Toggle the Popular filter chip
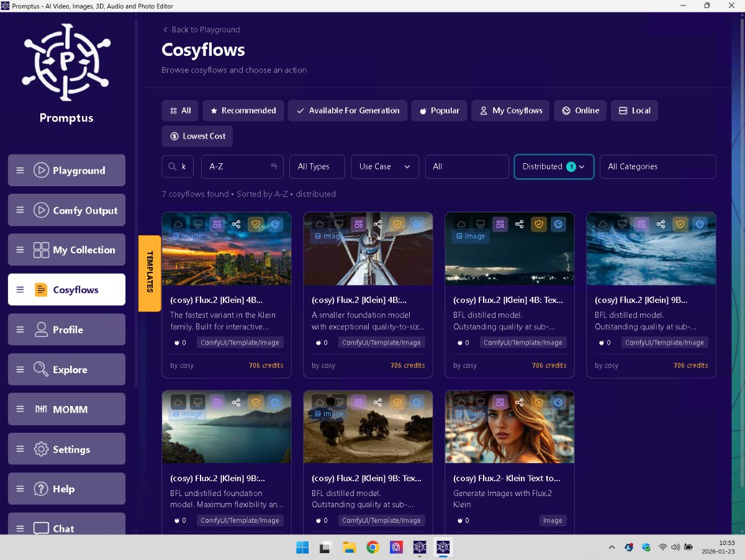Viewport: 745px width, 560px height. coord(439,111)
